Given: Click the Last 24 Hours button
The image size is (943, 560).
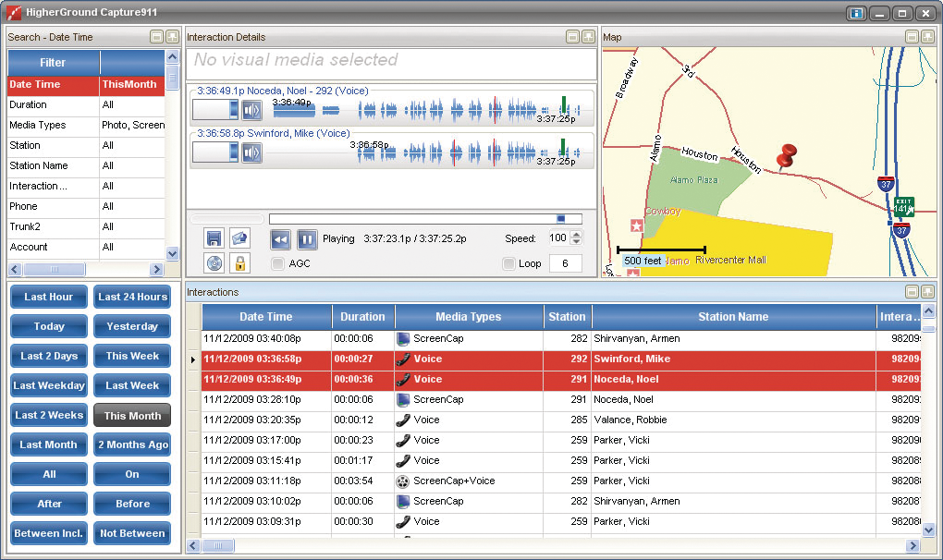Looking at the screenshot, I should 132,297.
